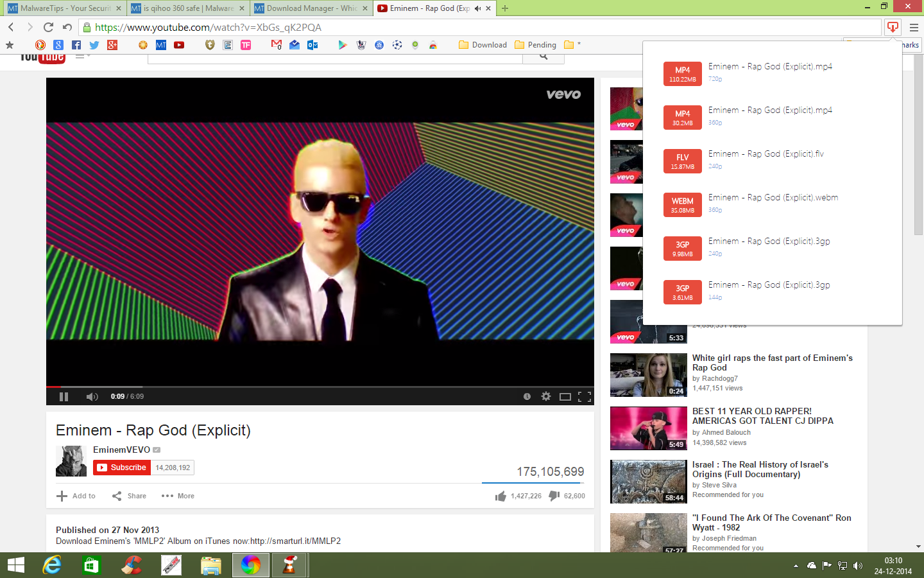Open the Google+ bookmark

point(112,45)
